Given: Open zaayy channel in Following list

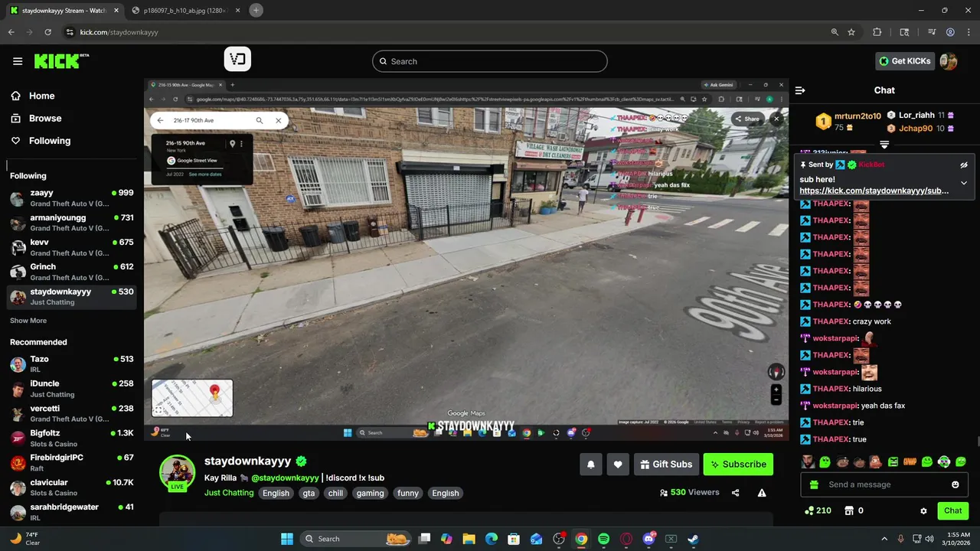Looking at the screenshot, I should point(72,198).
